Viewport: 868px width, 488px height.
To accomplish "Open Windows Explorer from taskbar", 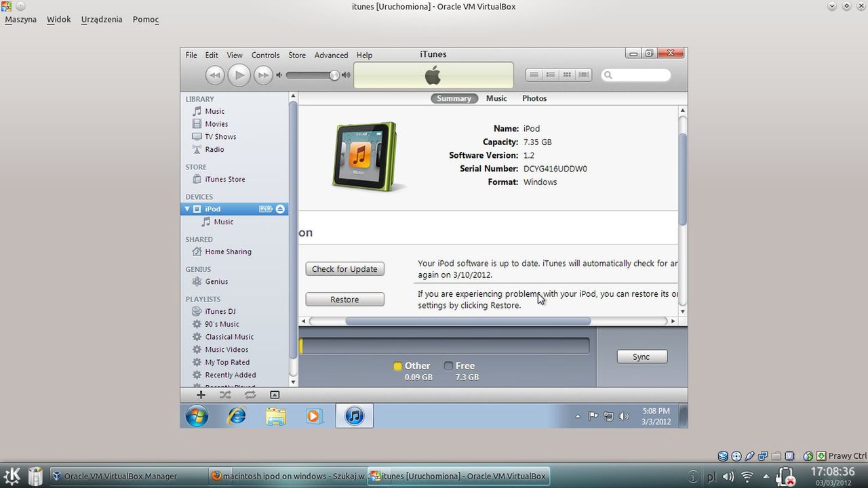I will (275, 415).
